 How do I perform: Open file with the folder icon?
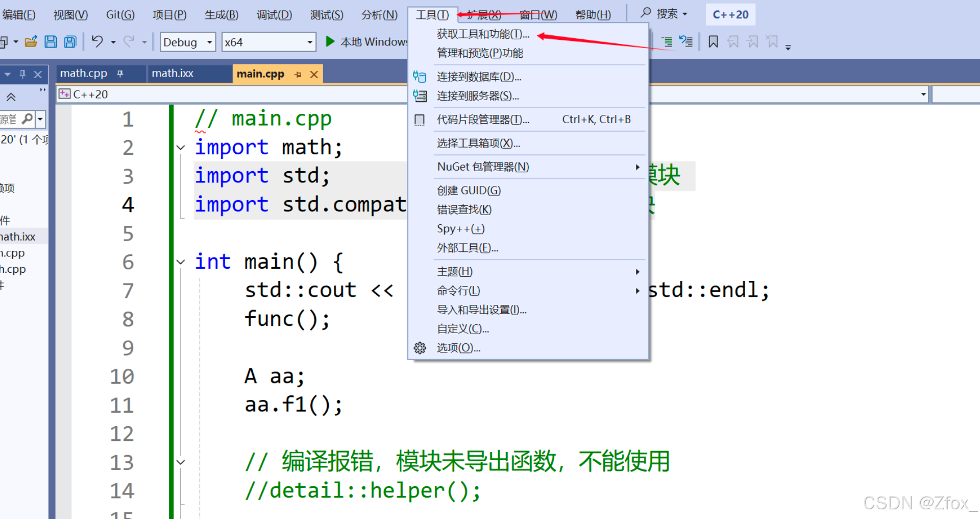[x=31, y=42]
